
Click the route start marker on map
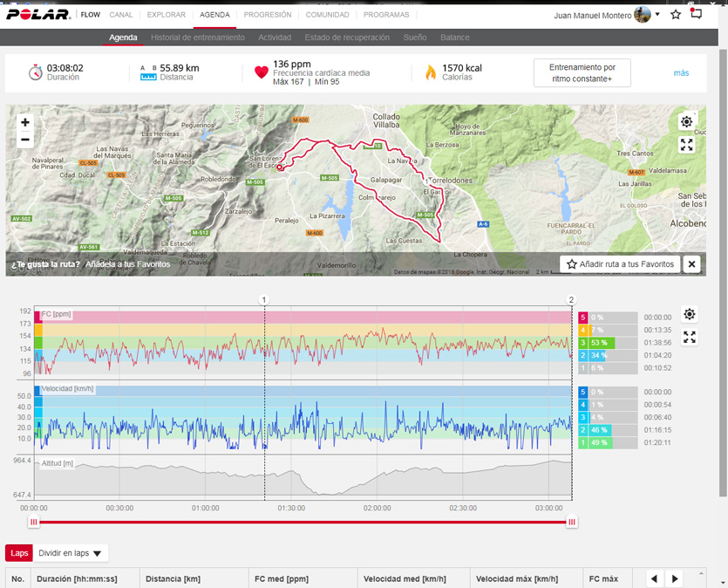click(280, 167)
